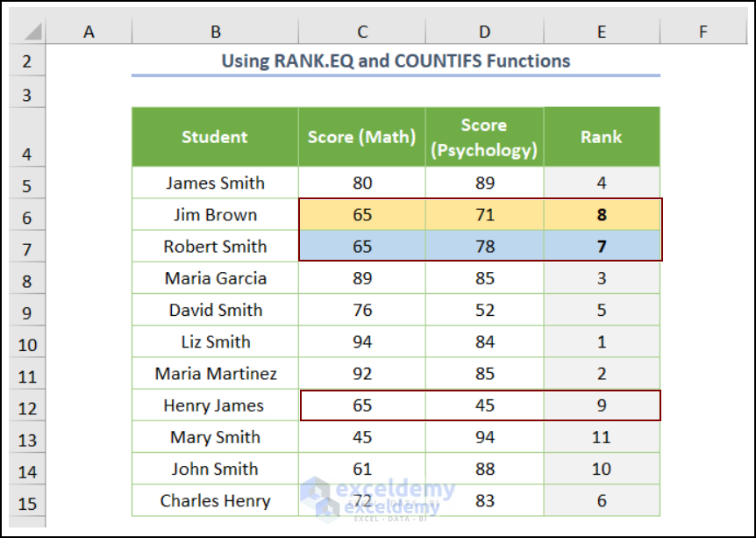Select the 'Henry James' cell
Viewport: 756px width, 538px height.
tap(215, 405)
